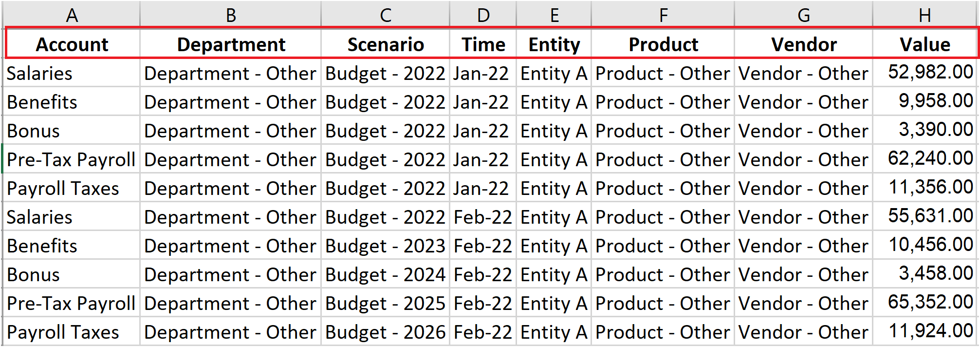This screenshot has height=347, width=980.
Task: Click the Product header cell
Action: [x=663, y=44]
